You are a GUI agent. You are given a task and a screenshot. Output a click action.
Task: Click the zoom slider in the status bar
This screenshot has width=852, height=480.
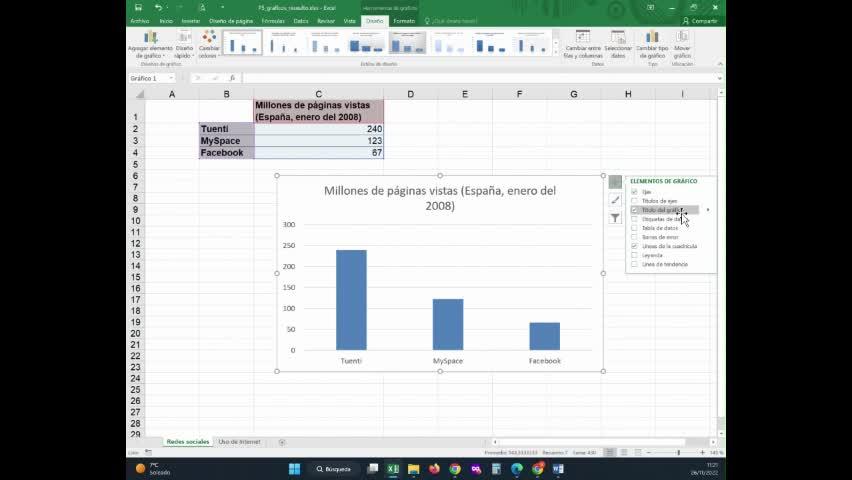(x=678, y=453)
